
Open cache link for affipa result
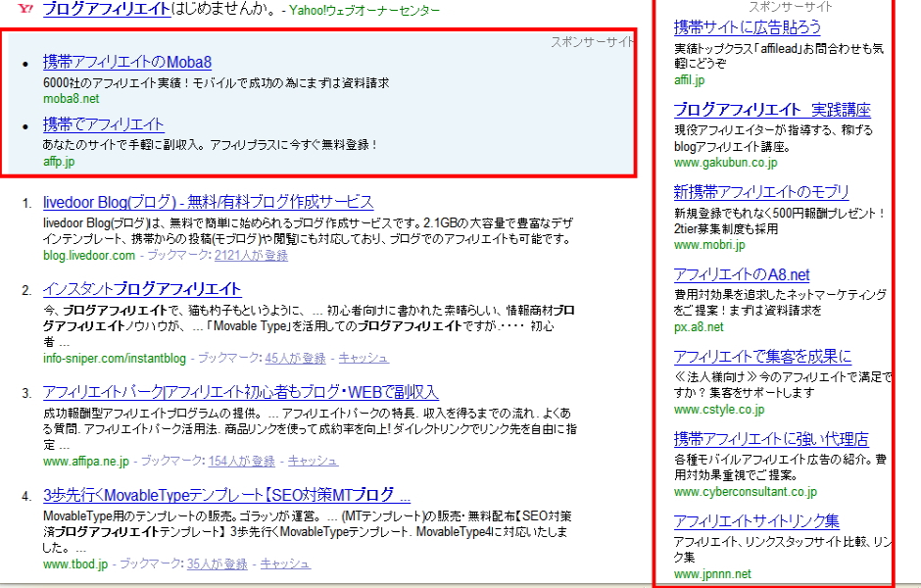[314, 462]
